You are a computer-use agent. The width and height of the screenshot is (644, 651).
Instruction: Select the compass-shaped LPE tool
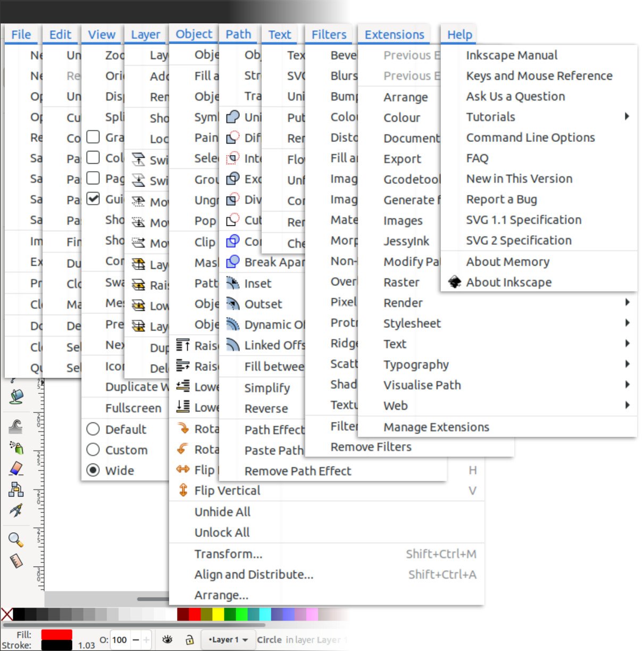16,510
